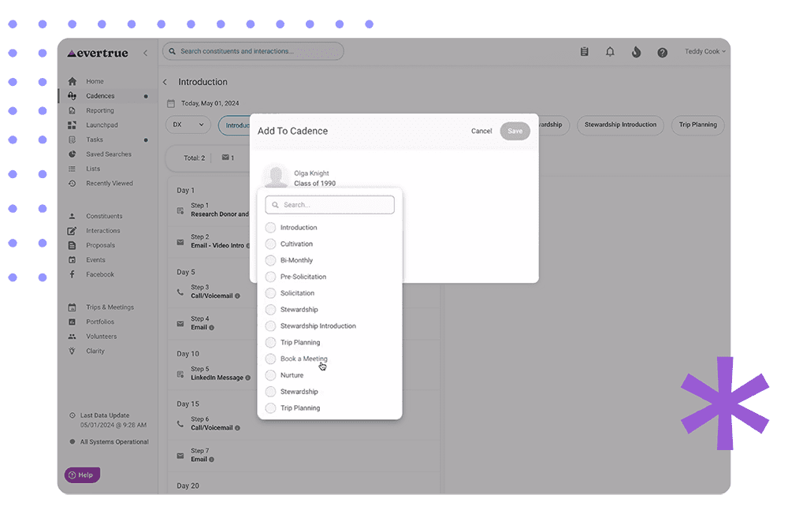788x532 pixels.
Task: Click the info icon beside Step 4 Email
Action: coord(212,327)
